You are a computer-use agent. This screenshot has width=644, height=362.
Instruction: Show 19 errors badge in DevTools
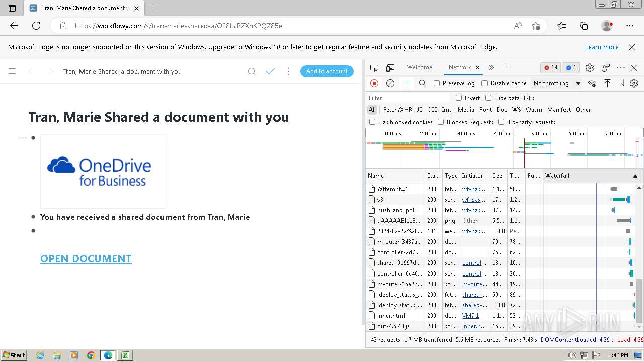click(x=551, y=67)
